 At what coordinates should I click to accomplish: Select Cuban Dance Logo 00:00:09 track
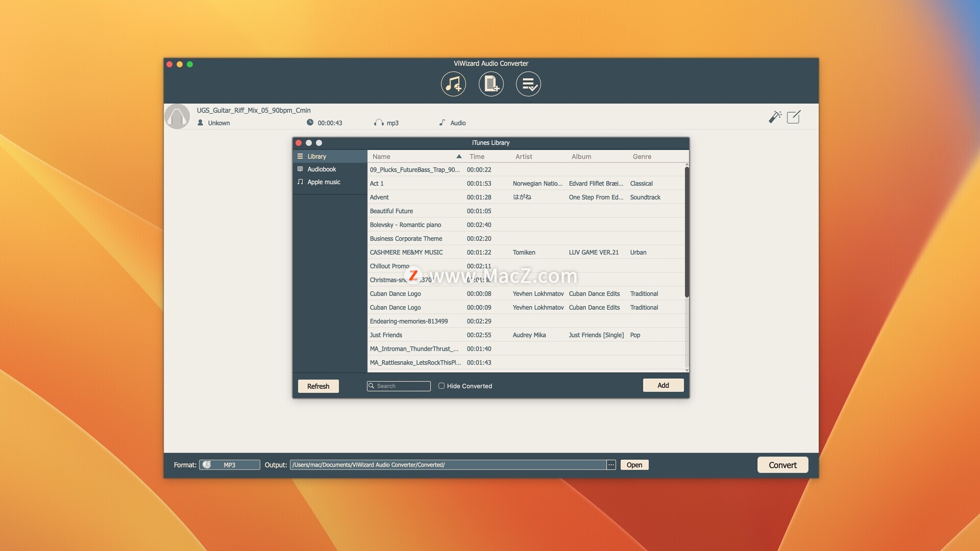click(x=526, y=307)
